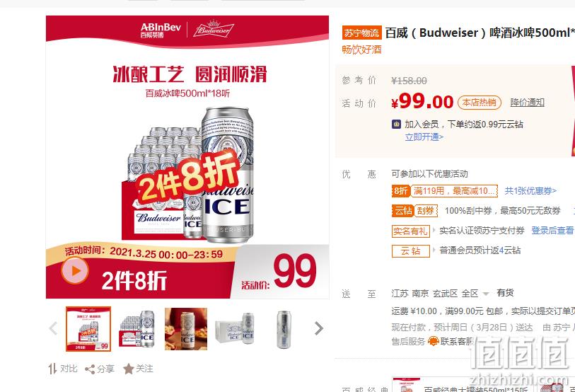
Task: Click the 刮券 scratch coupon tag
Action: tap(426, 211)
